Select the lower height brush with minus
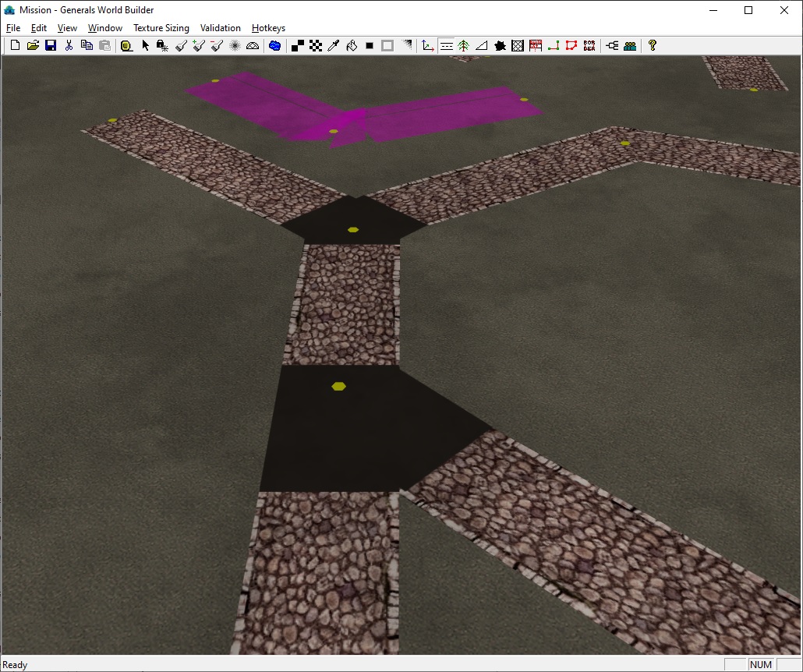The width and height of the screenshot is (803, 672). click(x=217, y=45)
